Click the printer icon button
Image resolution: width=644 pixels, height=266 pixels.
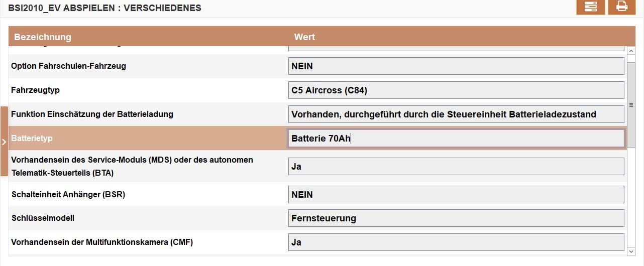point(621,7)
